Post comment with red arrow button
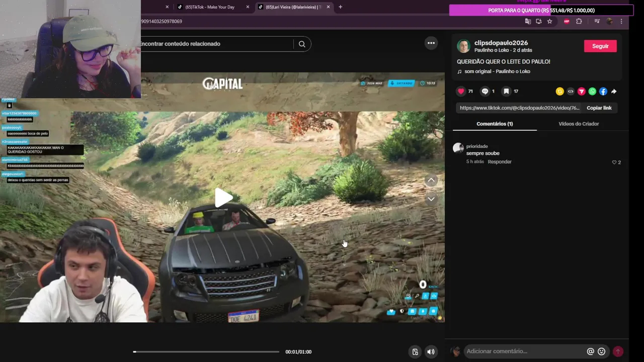This screenshot has height=362, width=644. click(x=618, y=351)
